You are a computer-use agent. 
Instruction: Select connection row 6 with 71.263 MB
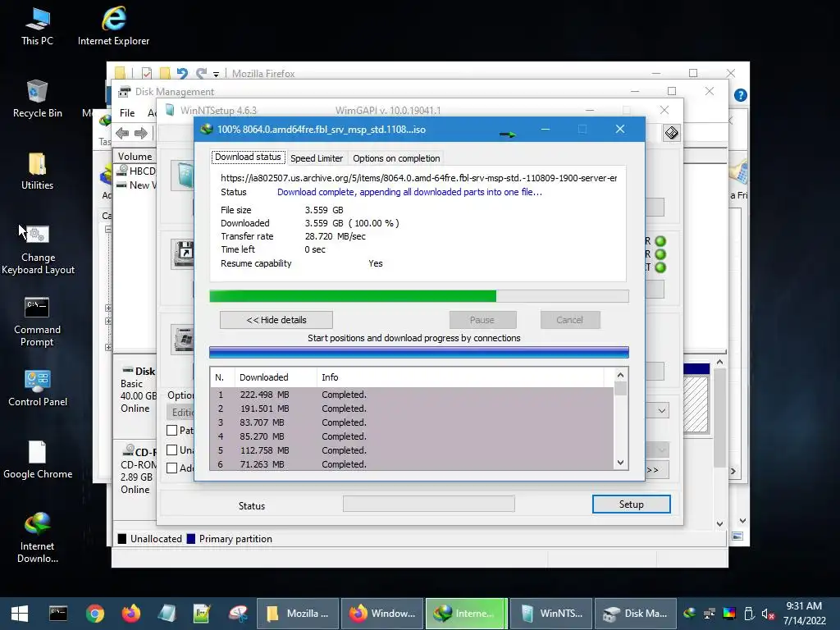point(412,464)
